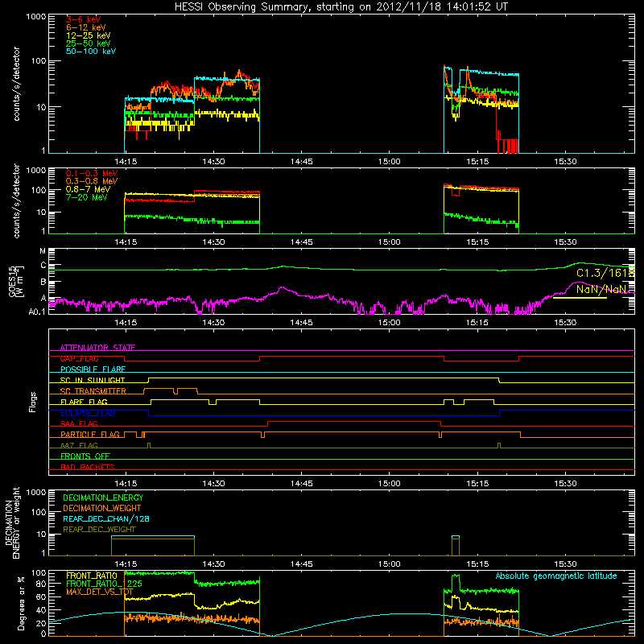Click the FRONT_RATIO legend label
This screenshot has width=644, height=644.
[92, 576]
